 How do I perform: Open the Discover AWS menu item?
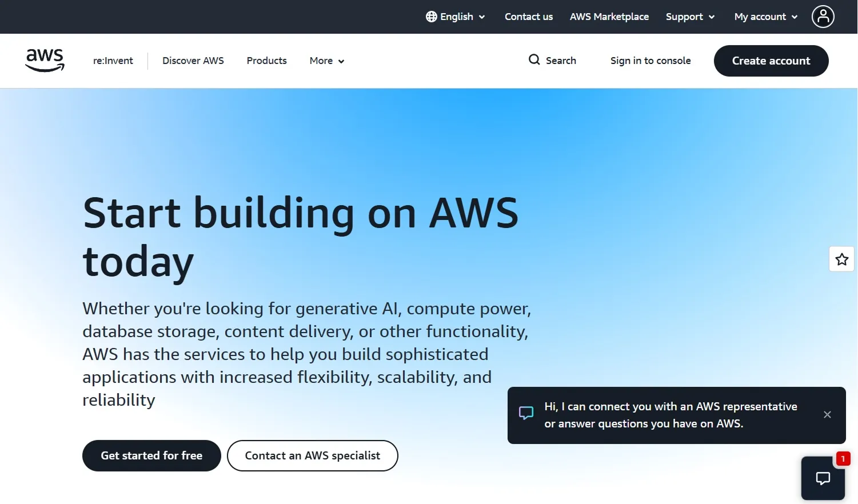tap(193, 61)
